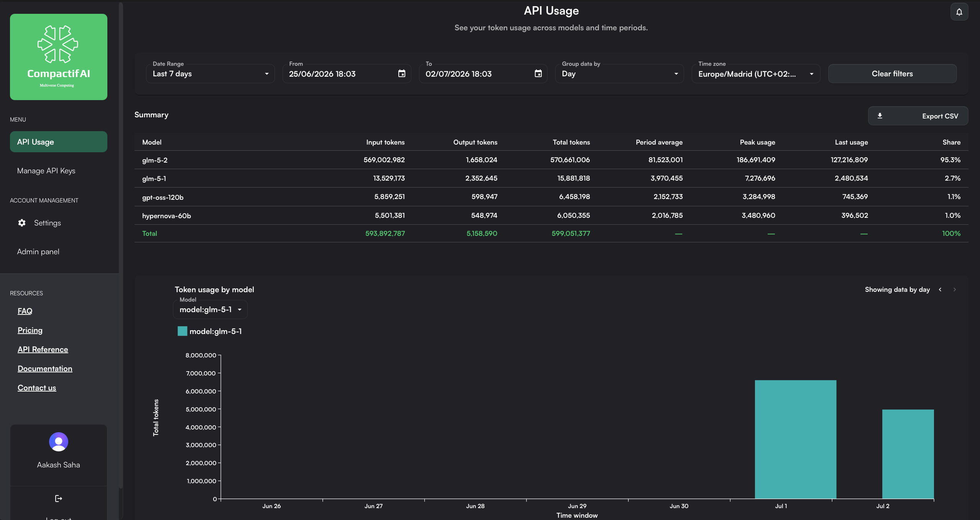
Task: Click the From date input field
Action: coord(347,74)
